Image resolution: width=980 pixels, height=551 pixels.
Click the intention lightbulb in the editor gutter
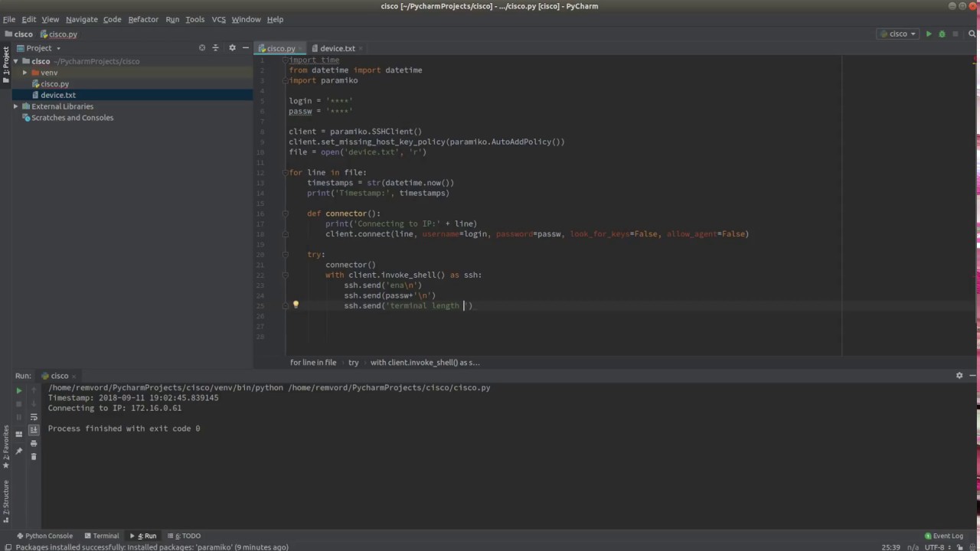296,305
